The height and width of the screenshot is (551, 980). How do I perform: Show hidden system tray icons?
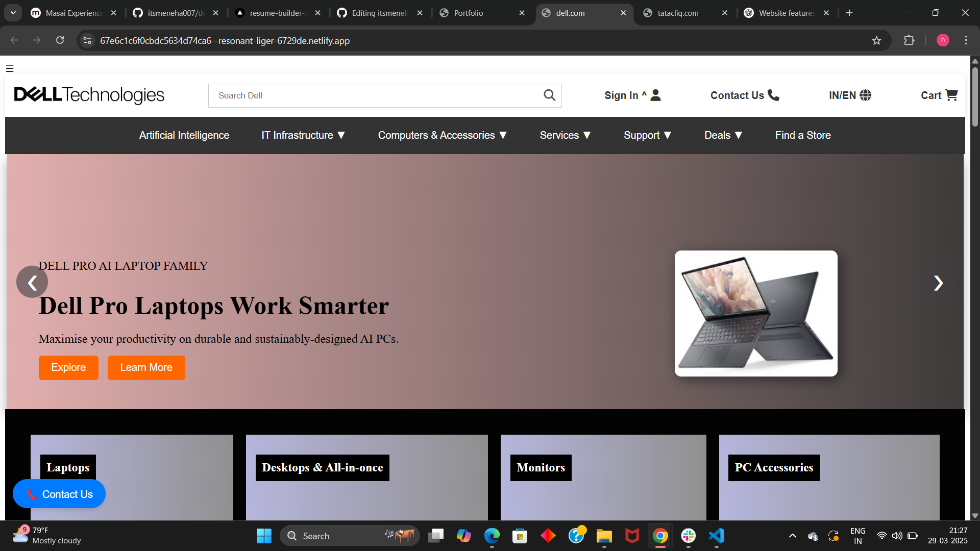click(792, 536)
